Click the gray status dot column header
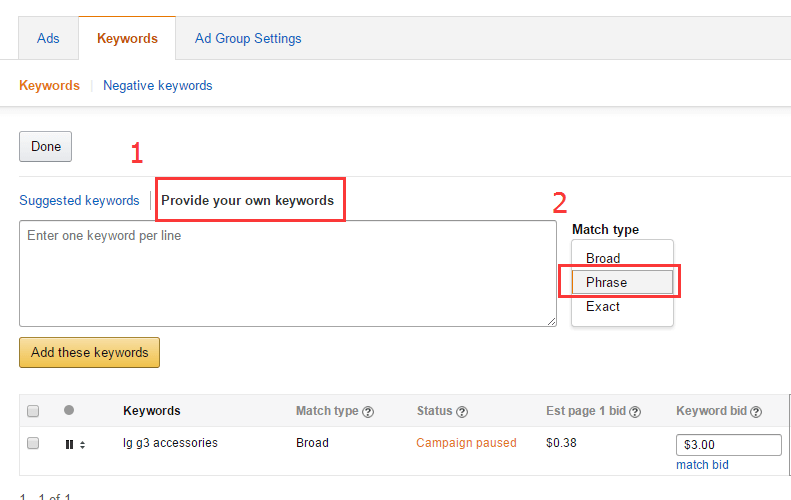791x500 pixels. (69, 410)
